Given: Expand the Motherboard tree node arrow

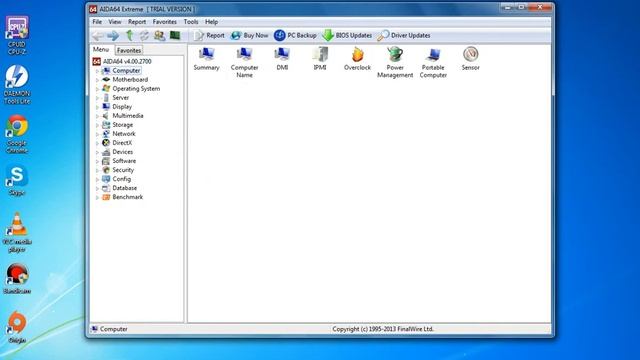Looking at the screenshot, I should pos(98,80).
